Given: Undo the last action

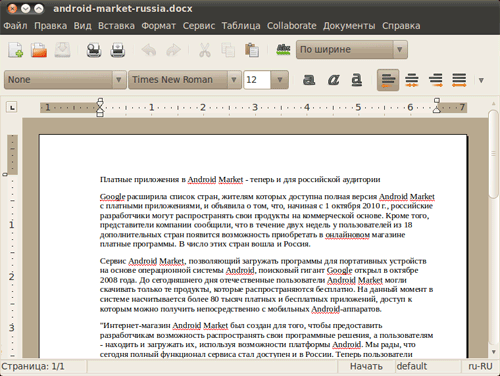Looking at the screenshot, I should coord(149,50).
